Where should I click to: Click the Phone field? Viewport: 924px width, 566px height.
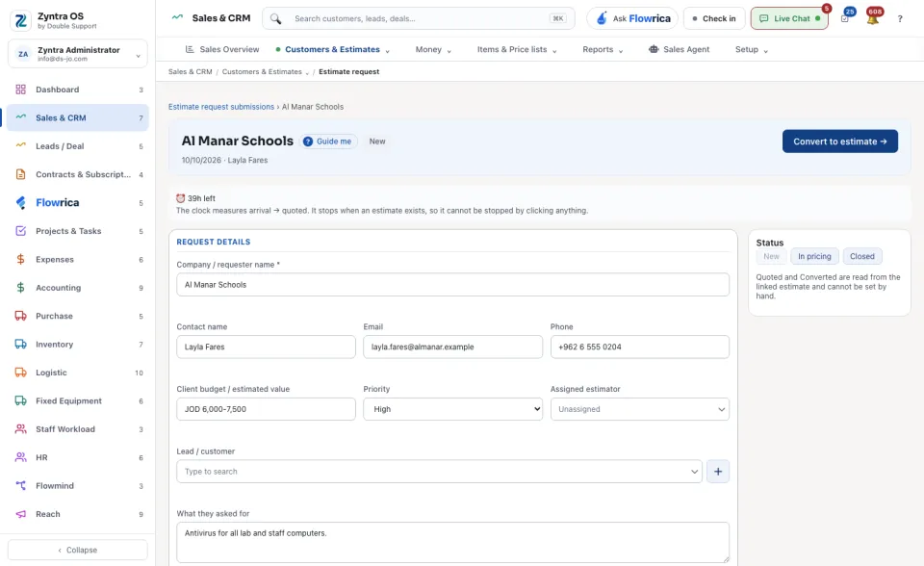coord(639,347)
